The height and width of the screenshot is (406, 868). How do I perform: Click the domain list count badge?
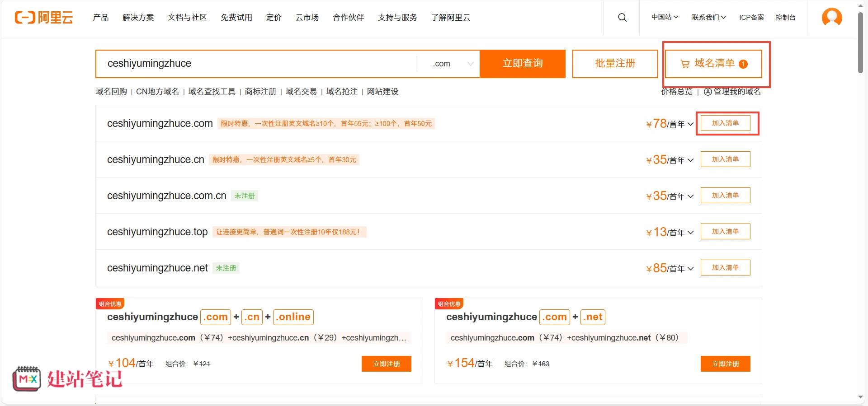pyautogui.click(x=743, y=64)
